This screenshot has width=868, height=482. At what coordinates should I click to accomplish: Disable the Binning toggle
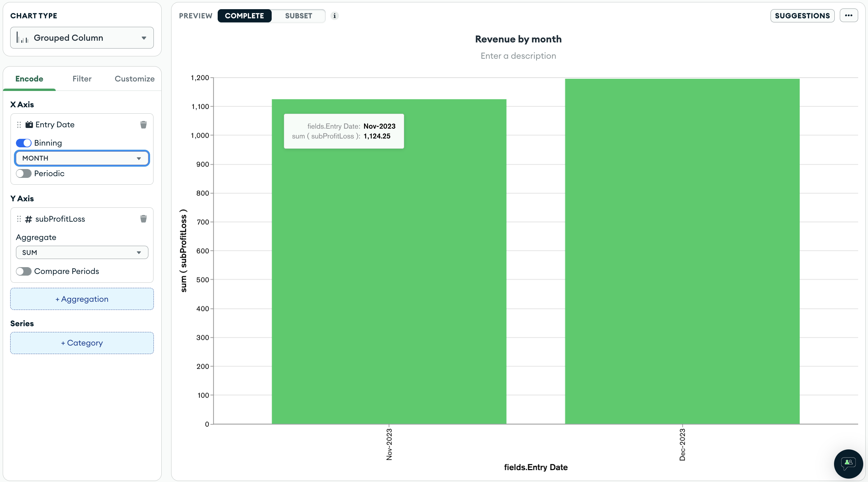tap(23, 143)
